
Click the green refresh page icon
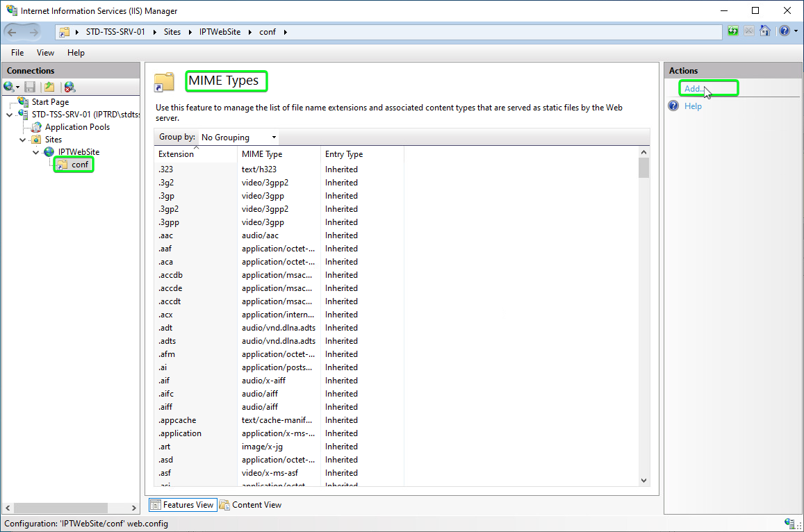(732, 31)
